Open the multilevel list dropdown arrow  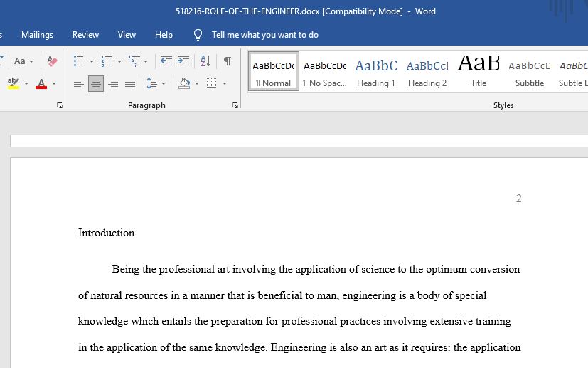coord(146,61)
